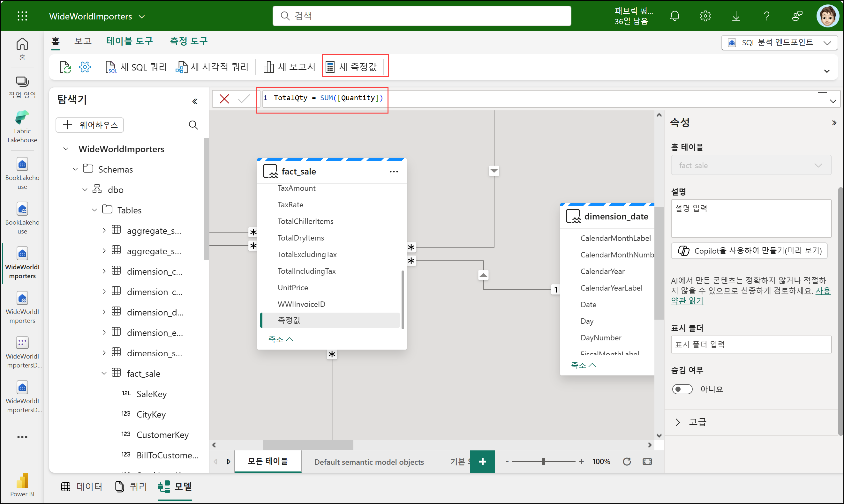The width and height of the screenshot is (844, 504).
Task: Create a 새 보고서
Action: pyautogui.click(x=289, y=67)
